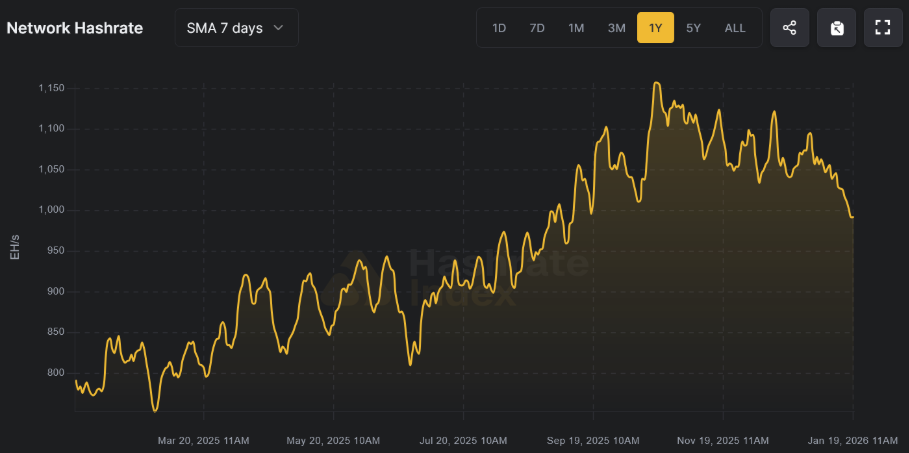The width and height of the screenshot is (909, 453).
Task: Click the Network Hashrate title
Action: click(x=75, y=28)
